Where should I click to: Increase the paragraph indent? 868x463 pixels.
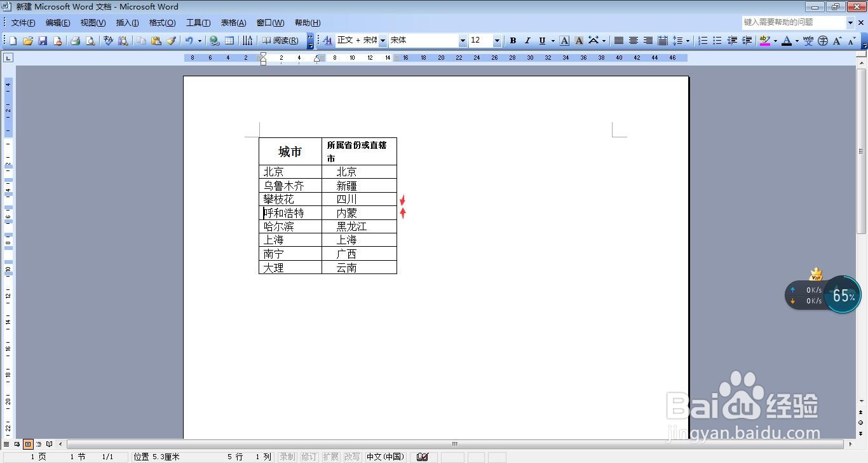tap(747, 41)
